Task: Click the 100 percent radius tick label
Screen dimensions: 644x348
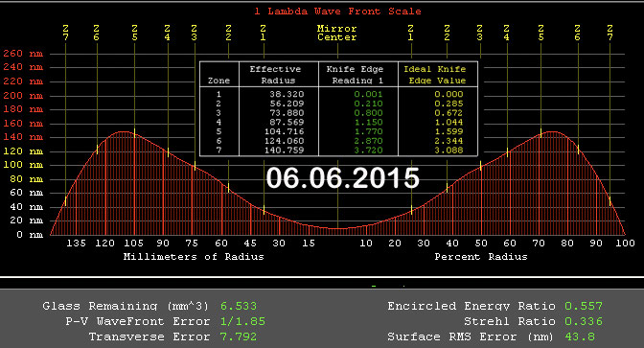Action: [625, 244]
